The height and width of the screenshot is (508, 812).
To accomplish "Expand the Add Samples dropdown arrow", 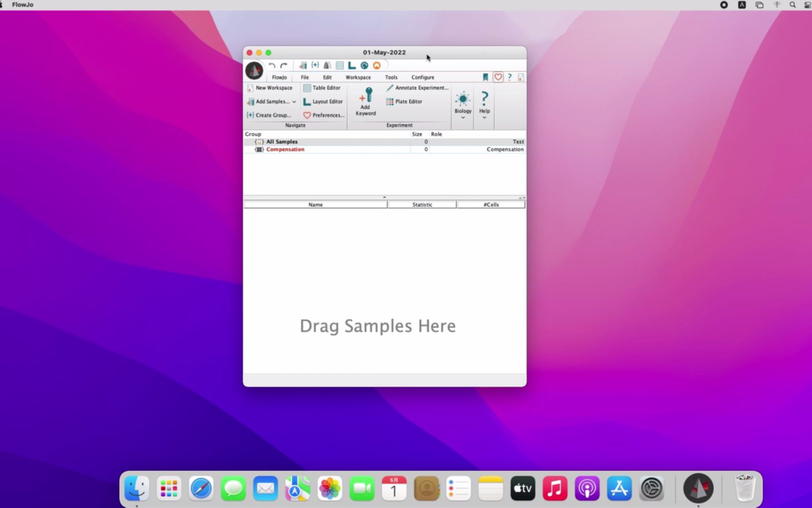I will point(294,102).
